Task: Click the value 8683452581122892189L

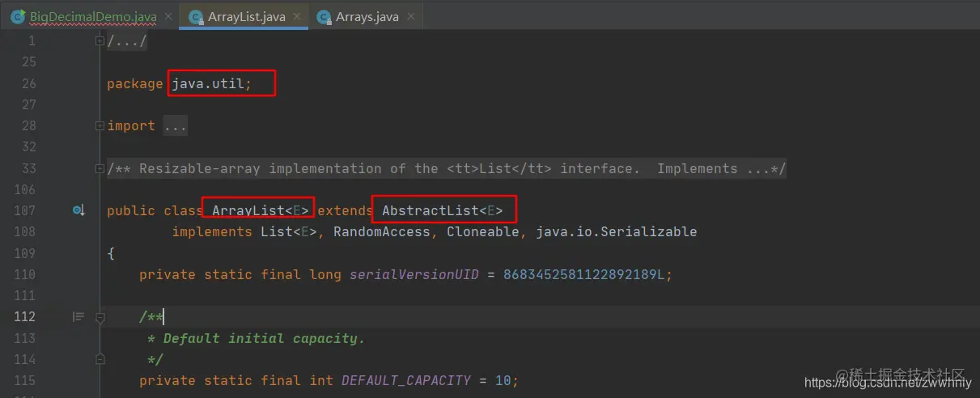Action: (584, 274)
